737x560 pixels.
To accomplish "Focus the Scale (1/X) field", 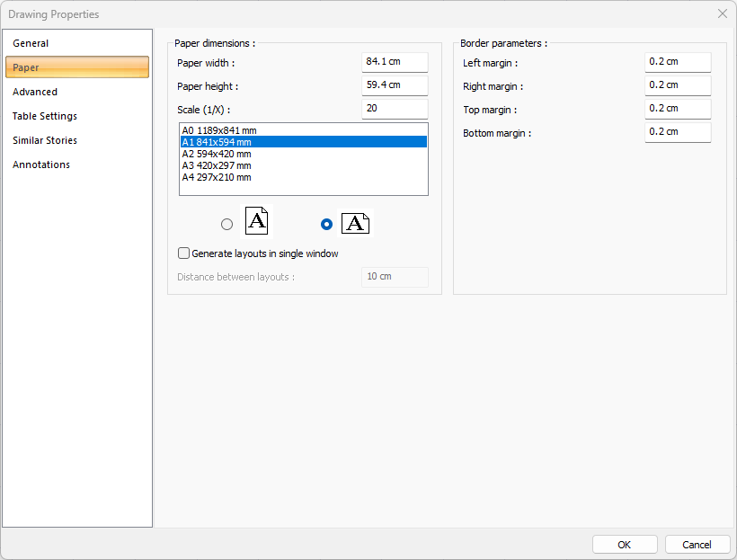I will (x=395, y=109).
